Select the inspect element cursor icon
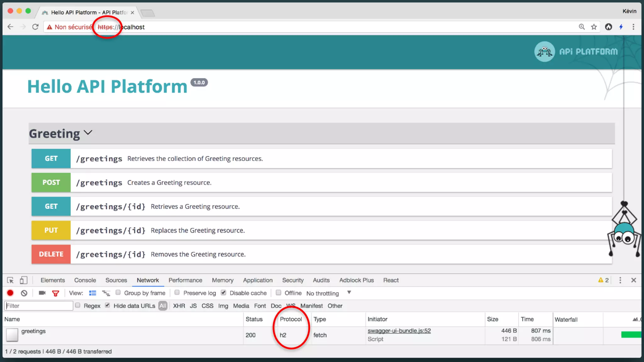Viewport: 644px width, 362px height. [10, 280]
